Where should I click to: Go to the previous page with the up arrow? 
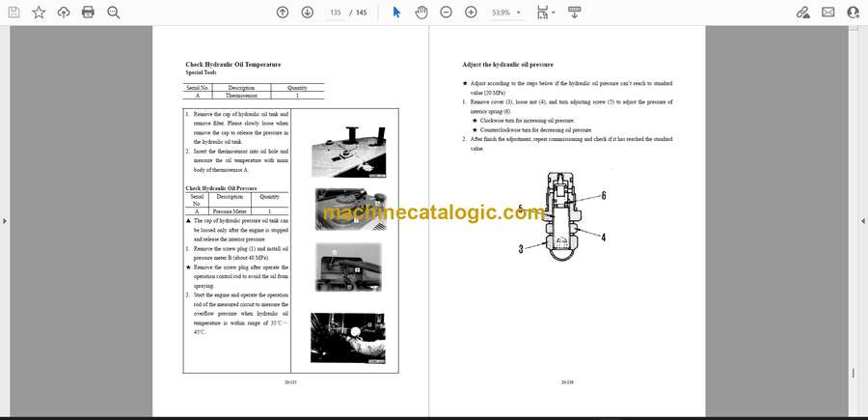pos(283,13)
